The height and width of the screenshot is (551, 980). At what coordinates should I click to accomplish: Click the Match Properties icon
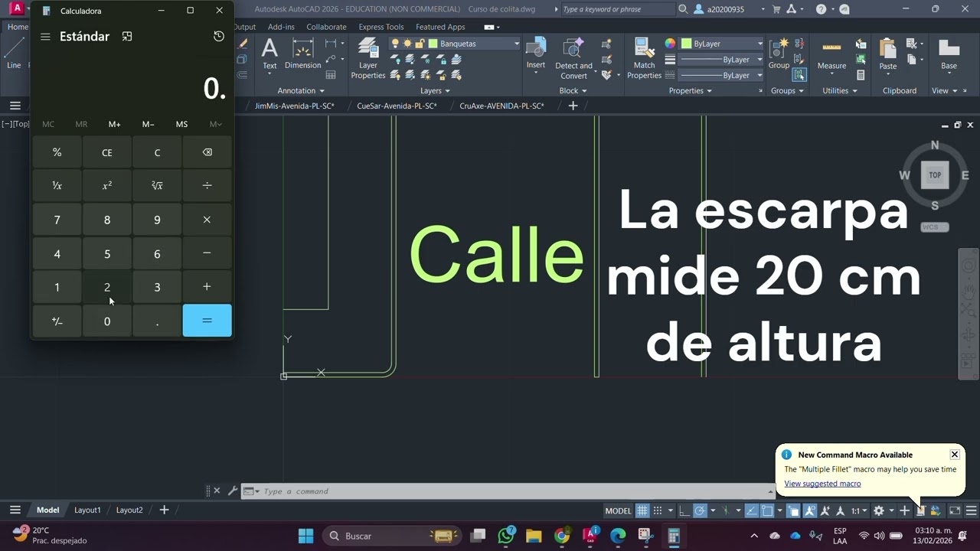point(644,48)
